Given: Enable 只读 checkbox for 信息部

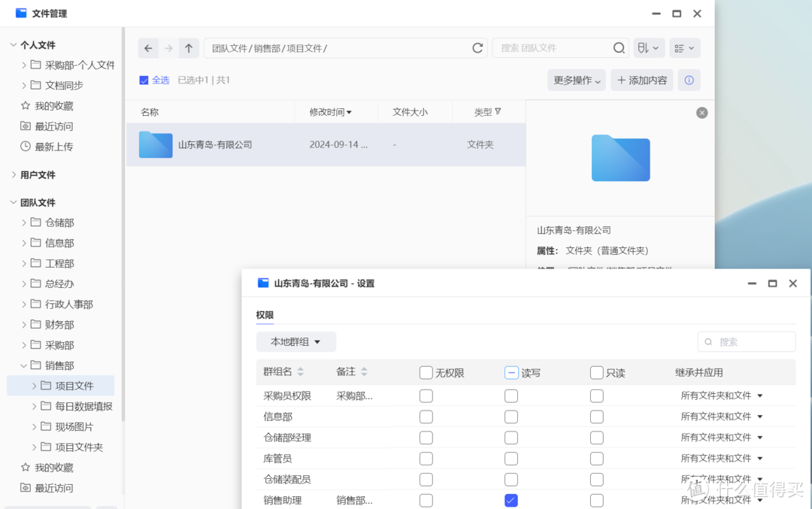Looking at the screenshot, I should pyautogui.click(x=596, y=417).
